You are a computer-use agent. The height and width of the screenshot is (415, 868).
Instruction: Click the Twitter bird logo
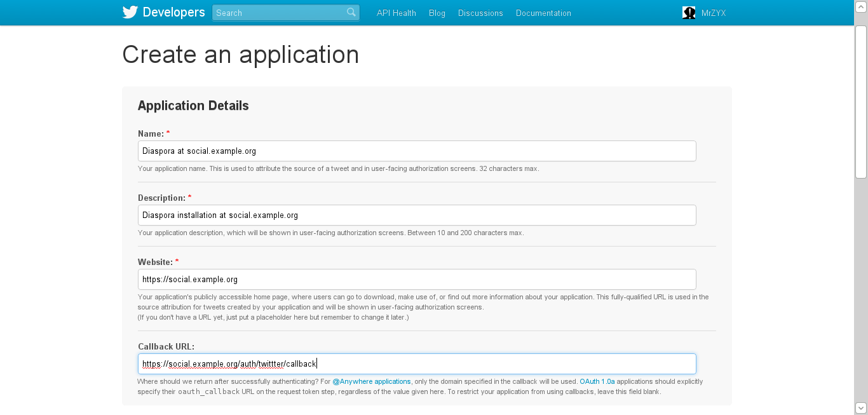(130, 13)
